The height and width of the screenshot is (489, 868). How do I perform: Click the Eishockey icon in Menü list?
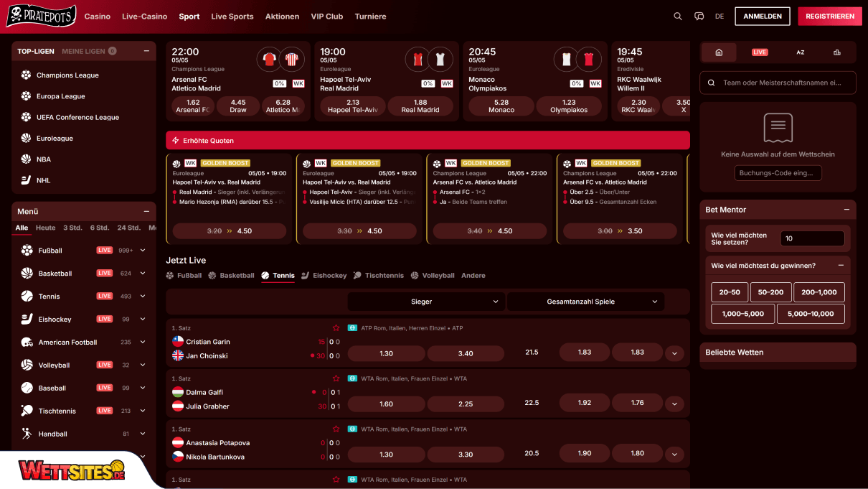(27, 320)
